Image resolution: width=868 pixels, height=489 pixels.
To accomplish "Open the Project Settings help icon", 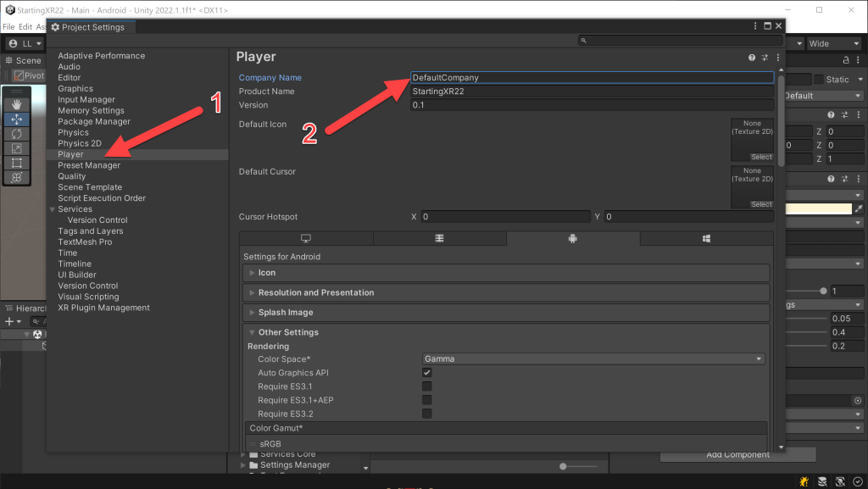I will tap(752, 58).
